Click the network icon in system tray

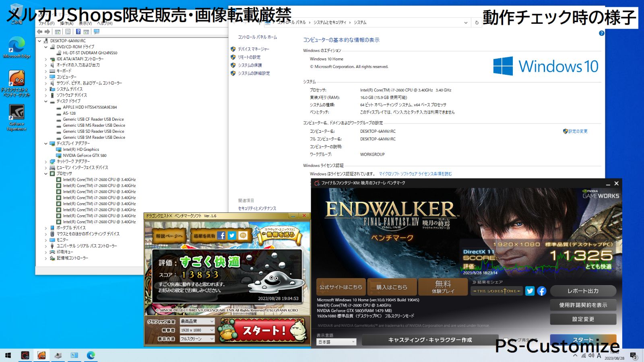[583, 355]
